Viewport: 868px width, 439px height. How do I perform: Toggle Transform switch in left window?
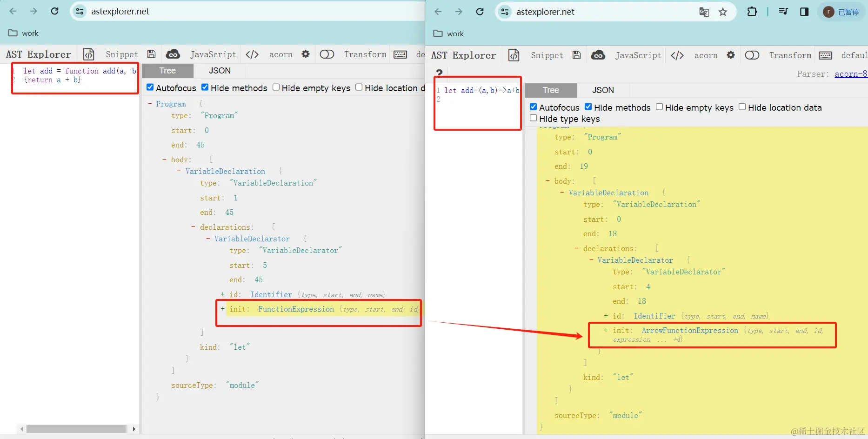[x=327, y=54]
